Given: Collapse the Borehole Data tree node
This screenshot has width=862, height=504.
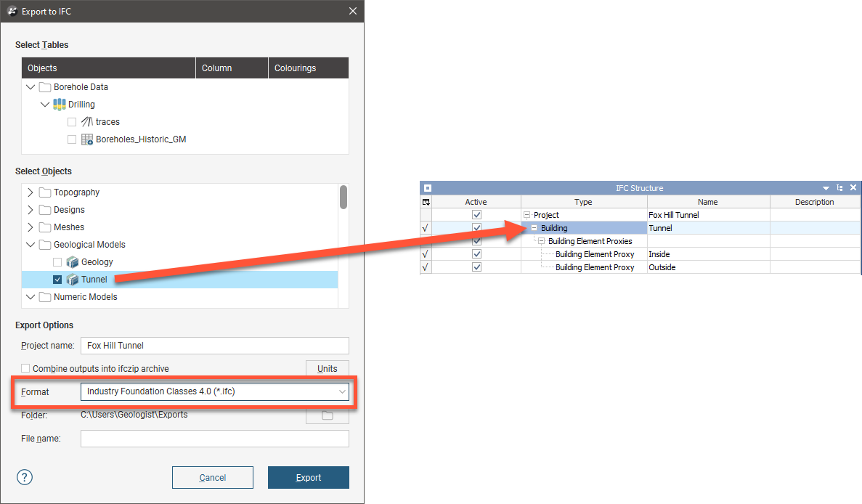Looking at the screenshot, I should point(31,87).
